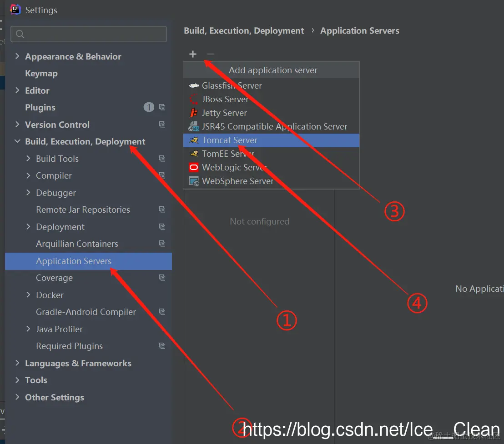Click the JBoss Server icon
This screenshot has height=444, width=504.
tap(193, 99)
